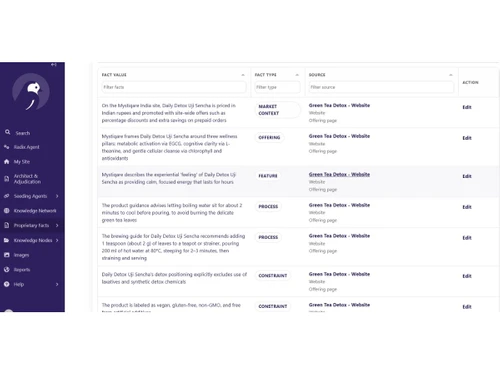
Task: Click the Proprietary Facts document icon
Action: 7,225
